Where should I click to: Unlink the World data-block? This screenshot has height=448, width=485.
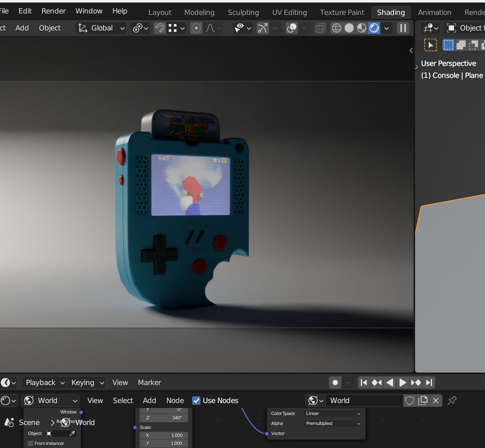click(436, 401)
